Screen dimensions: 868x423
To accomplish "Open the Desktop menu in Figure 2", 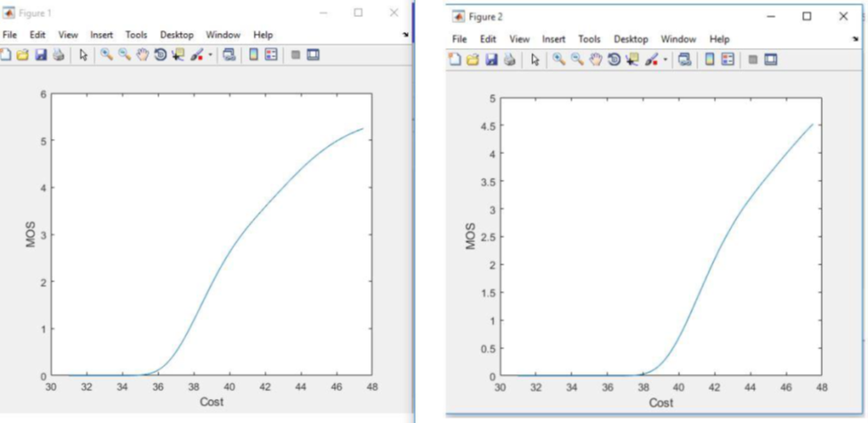I will [x=631, y=39].
